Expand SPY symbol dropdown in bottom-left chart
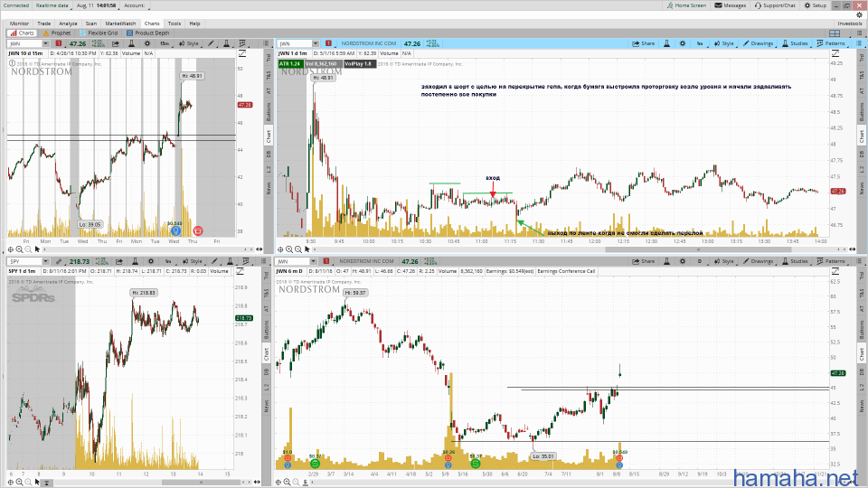 (x=45, y=261)
